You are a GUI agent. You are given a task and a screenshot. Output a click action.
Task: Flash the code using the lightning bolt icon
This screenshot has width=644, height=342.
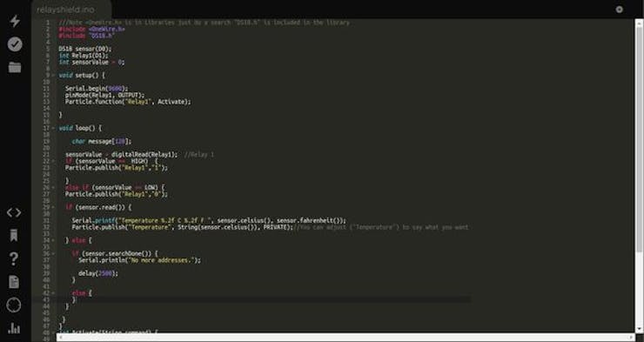point(15,21)
